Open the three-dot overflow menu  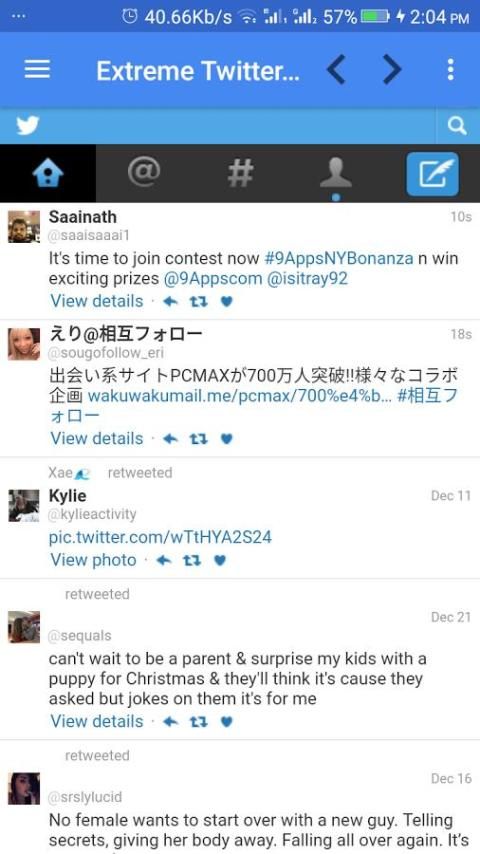tap(450, 70)
